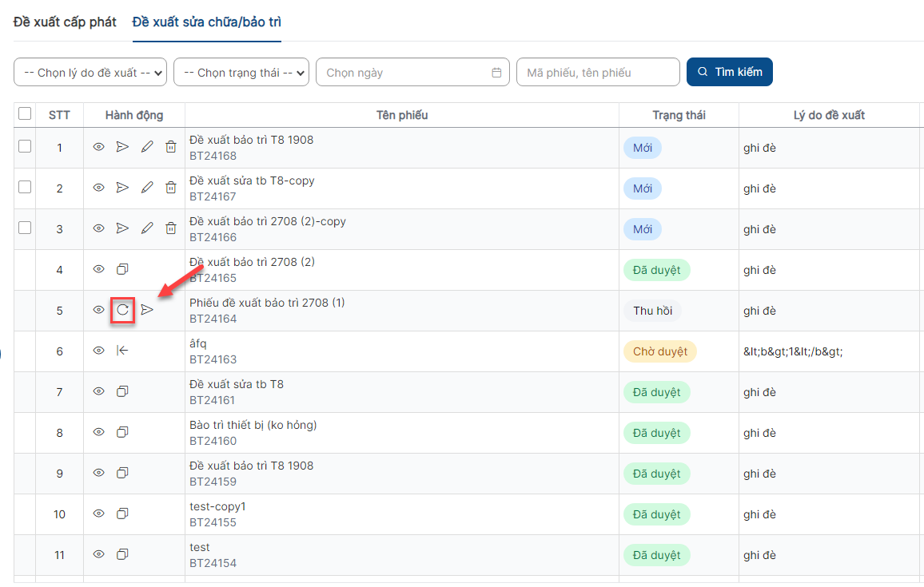
Task: Resend proposal BT24164 using the paper plane icon
Action: coord(147,310)
